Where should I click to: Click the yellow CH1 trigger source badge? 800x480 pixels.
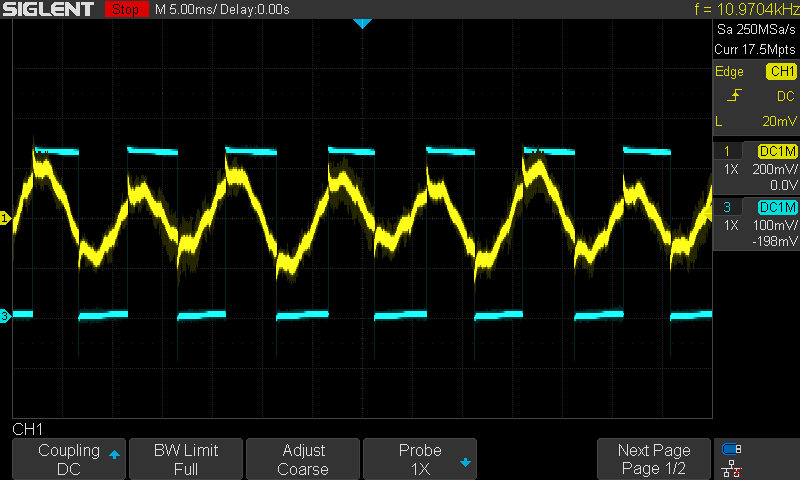click(781, 71)
